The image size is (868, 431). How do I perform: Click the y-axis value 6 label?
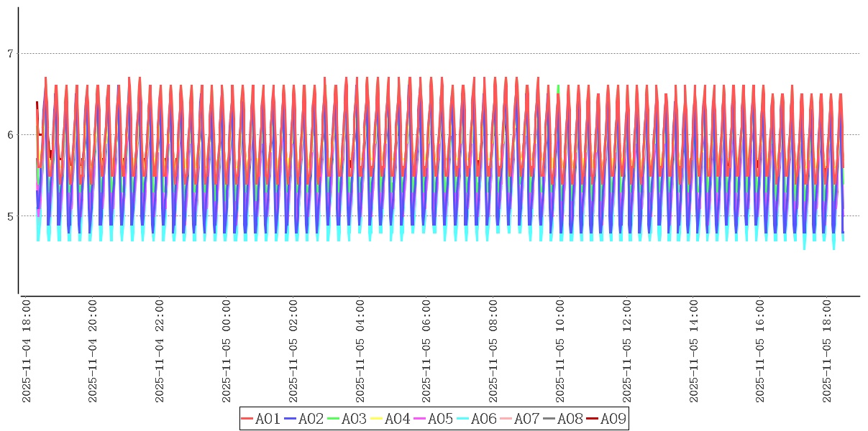pos(9,135)
